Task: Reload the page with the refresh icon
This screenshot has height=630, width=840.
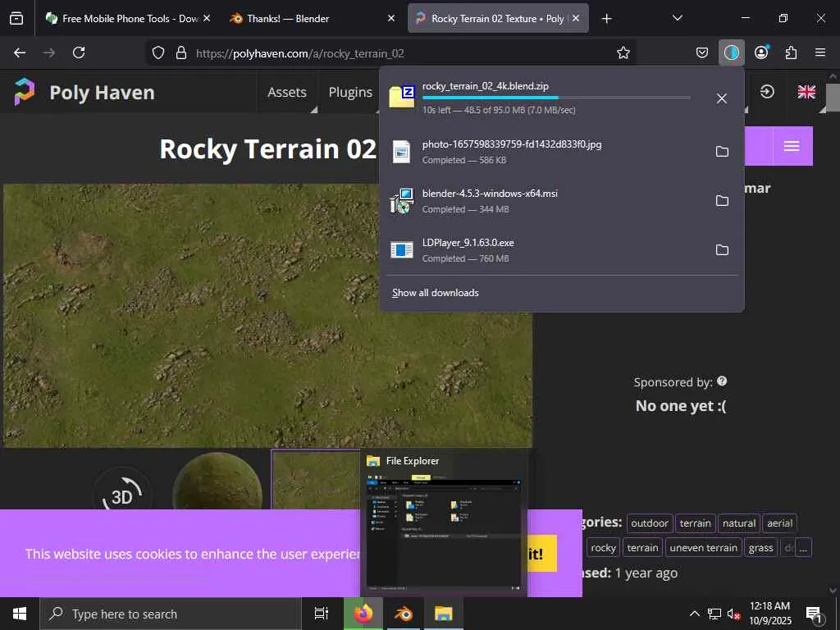Action: pyautogui.click(x=79, y=52)
